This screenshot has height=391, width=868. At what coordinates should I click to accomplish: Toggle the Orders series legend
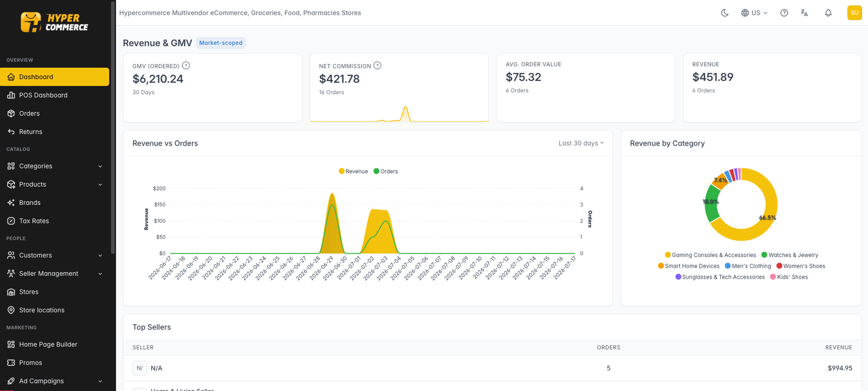coord(386,172)
